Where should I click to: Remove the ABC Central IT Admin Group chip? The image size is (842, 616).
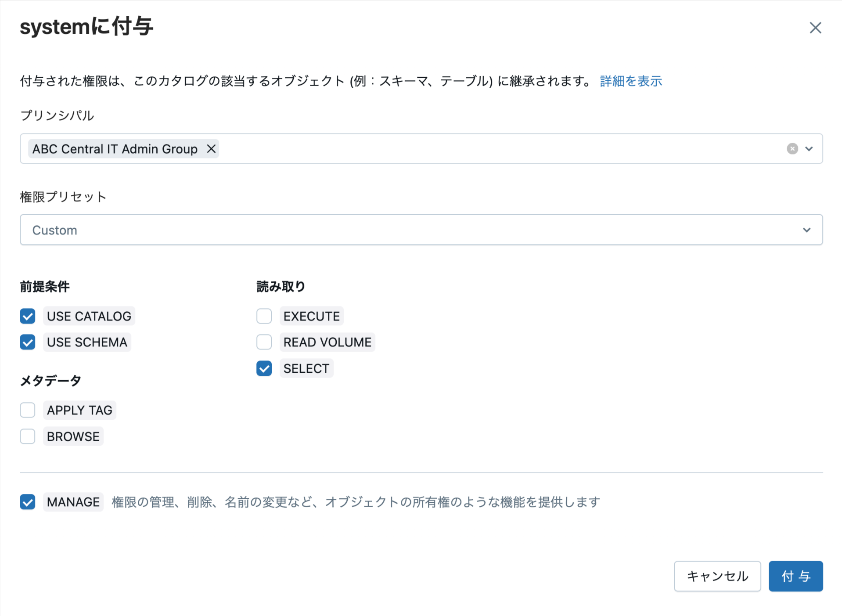pos(211,149)
